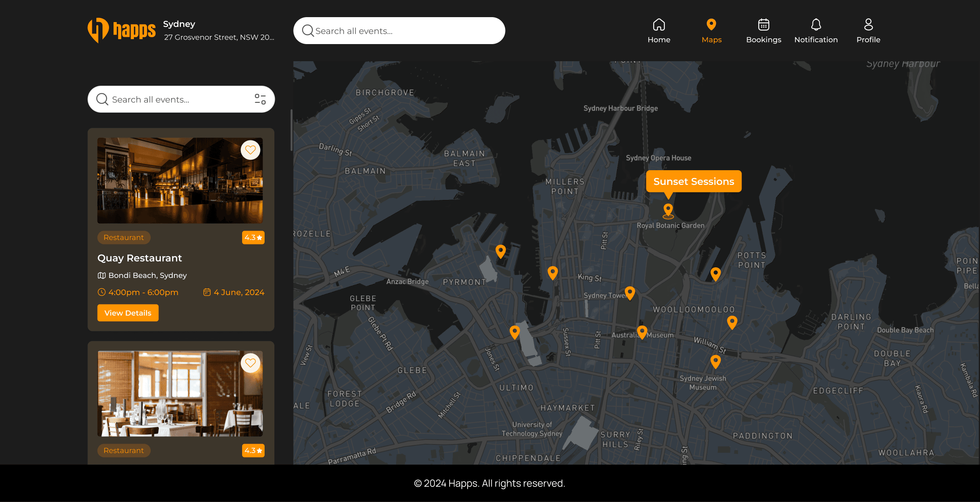Click map pin above Sydney Jewish Museum
The height and width of the screenshot is (502, 980).
(x=715, y=361)
